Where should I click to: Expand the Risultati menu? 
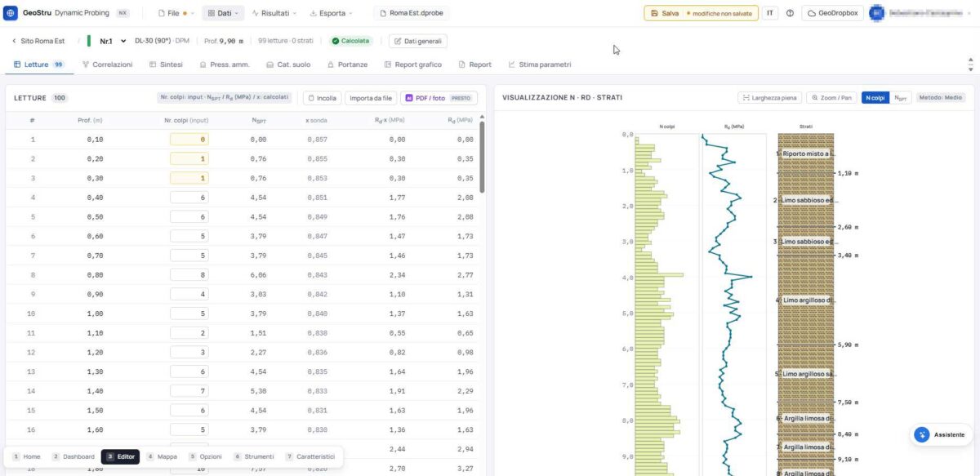tap(274, 13)
